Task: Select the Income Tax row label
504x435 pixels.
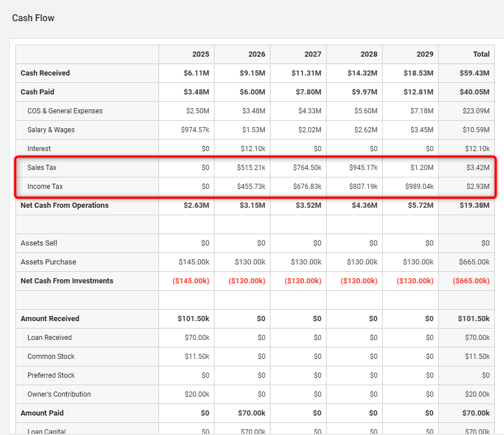Action: [45, 187]
